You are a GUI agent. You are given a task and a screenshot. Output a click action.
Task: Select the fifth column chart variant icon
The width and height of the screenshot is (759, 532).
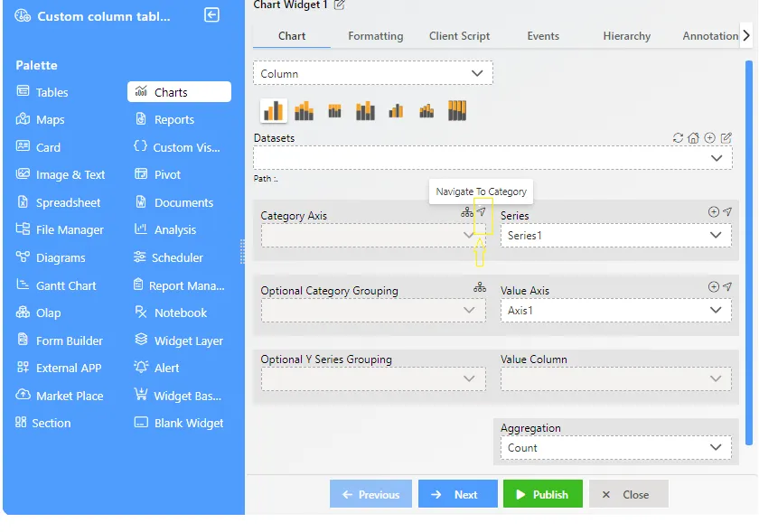pos(396,111)
